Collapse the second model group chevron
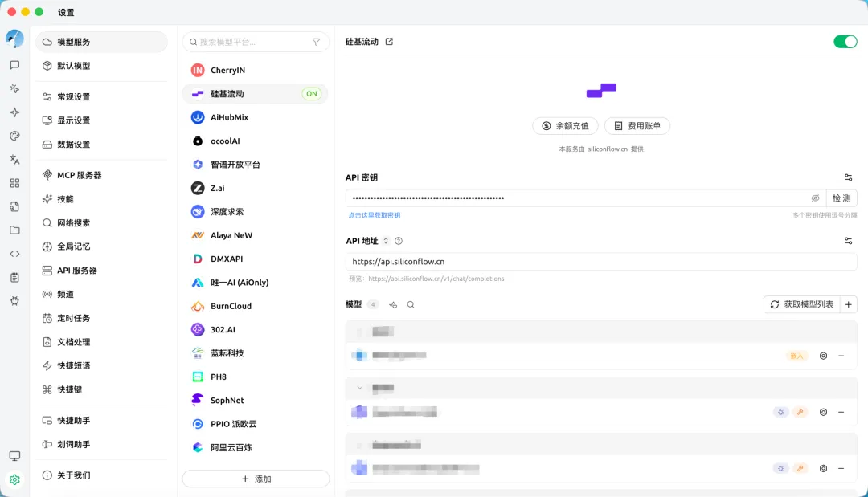Viewport: 868px width, 497px height. [360, 388]
